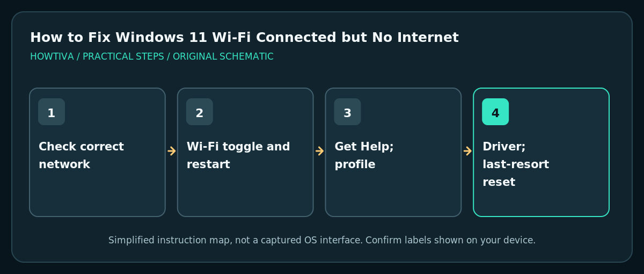Select the 'Check correct network' text

click(81, 156)
